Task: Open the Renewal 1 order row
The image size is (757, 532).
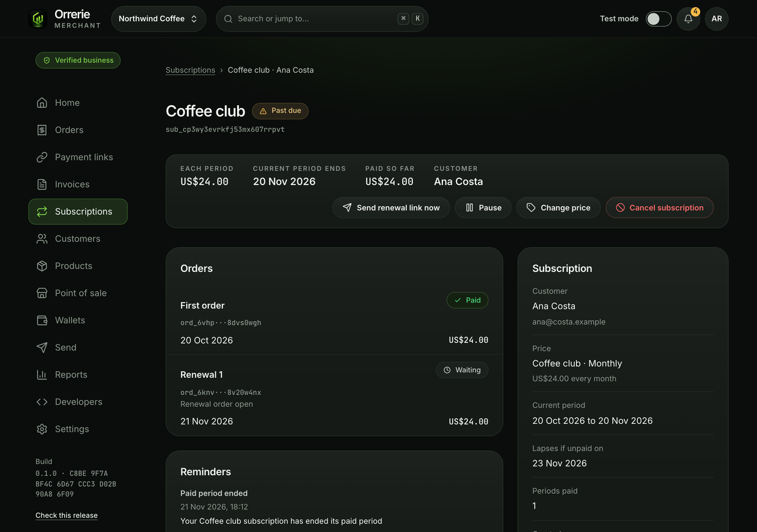Action: coord(334,395)
